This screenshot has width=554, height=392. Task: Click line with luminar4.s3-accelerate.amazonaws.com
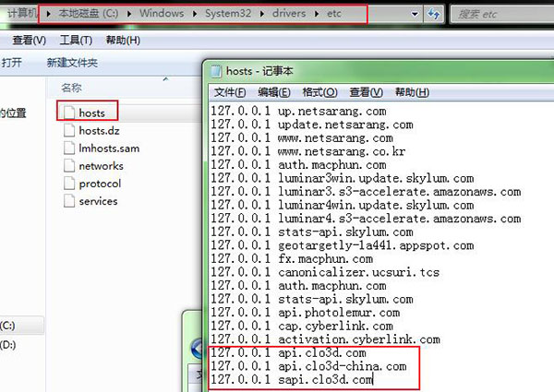(x=366, y=219)
